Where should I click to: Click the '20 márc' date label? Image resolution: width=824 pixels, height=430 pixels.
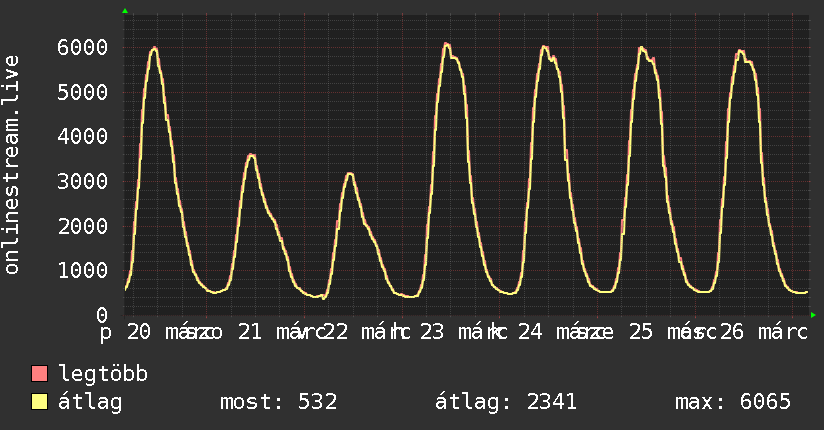[x=167, y=332]
